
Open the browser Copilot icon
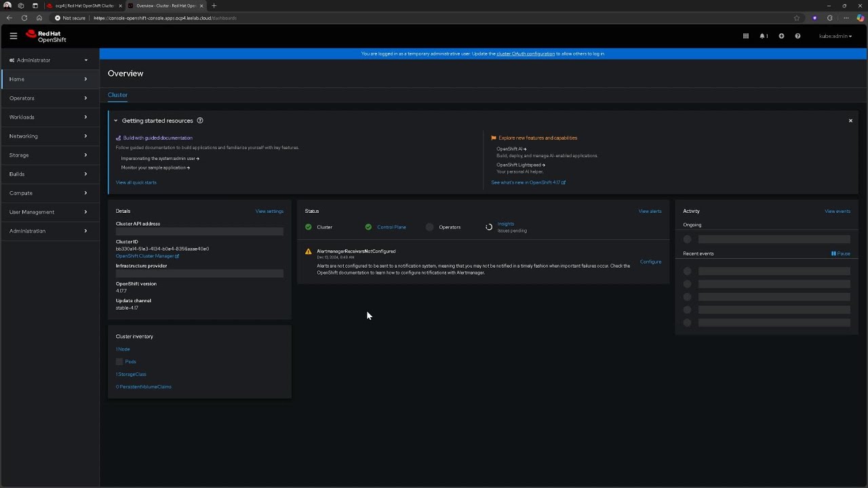click(861, 18)
